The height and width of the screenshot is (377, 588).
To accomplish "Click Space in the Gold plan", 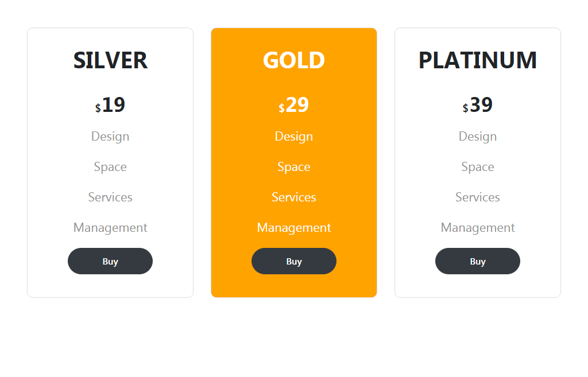I will 294,166.
